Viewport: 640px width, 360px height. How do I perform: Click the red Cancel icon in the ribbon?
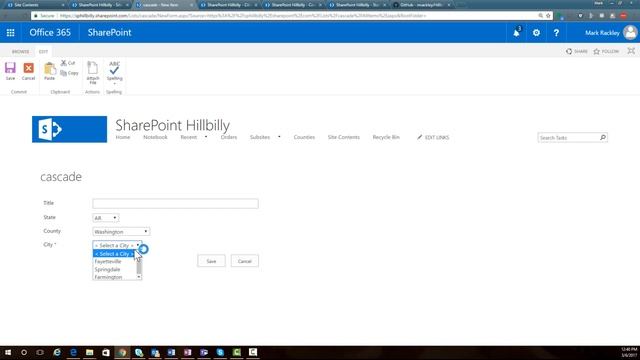click(x=29, y=68)
